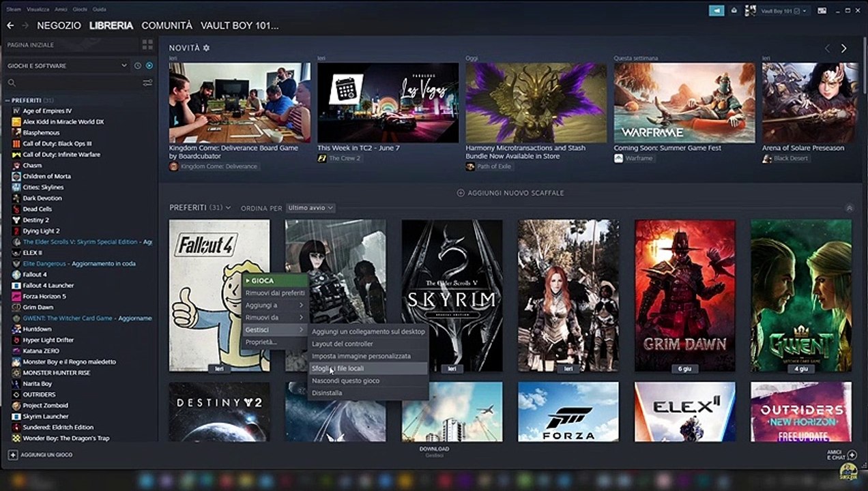868x491 pixels.
Task: Open the Steam menu
Action: click(x=14, y=10)
